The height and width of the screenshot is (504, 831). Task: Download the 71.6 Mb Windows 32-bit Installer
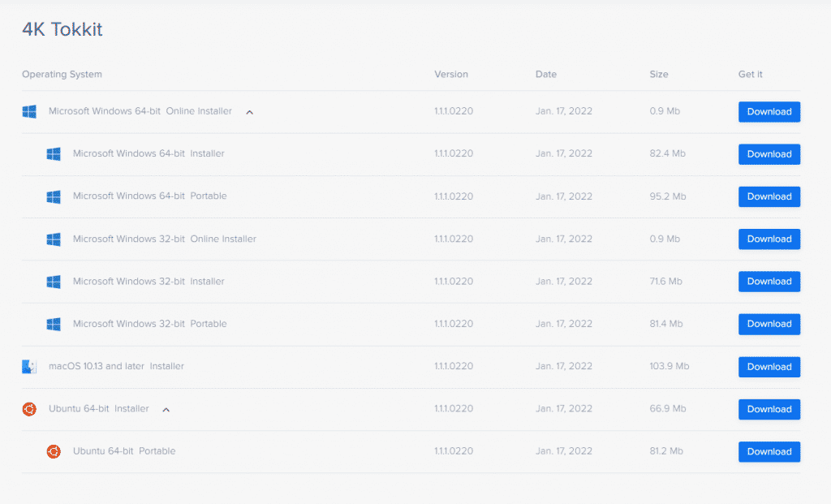pyautogui.click(x=769, y=282)
